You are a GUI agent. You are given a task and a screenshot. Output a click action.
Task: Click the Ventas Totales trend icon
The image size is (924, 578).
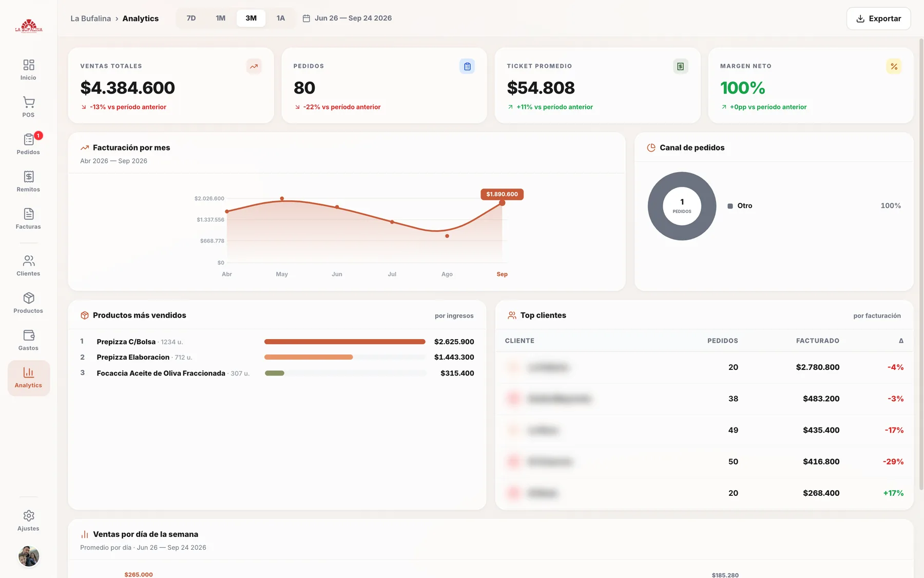point(254,66)
